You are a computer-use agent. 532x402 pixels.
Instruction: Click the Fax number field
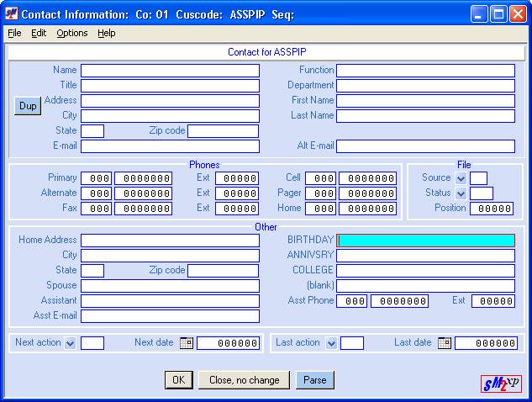click(x=143, y=209)
